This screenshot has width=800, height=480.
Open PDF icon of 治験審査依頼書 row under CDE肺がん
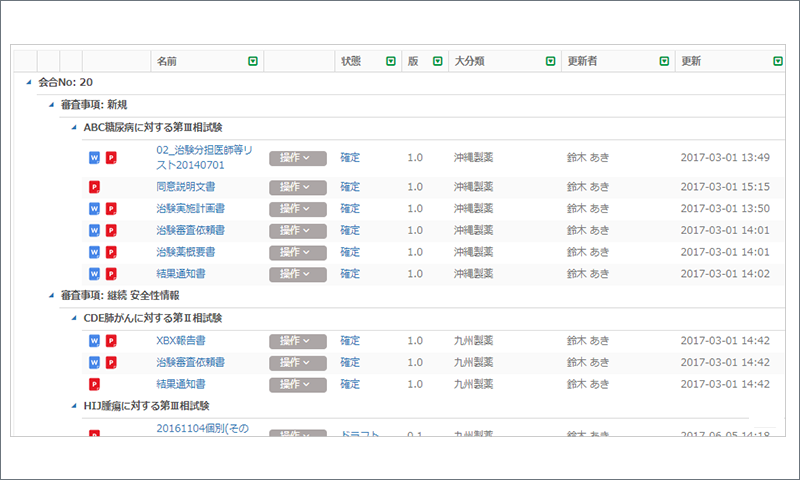click(x=111, y=363)
